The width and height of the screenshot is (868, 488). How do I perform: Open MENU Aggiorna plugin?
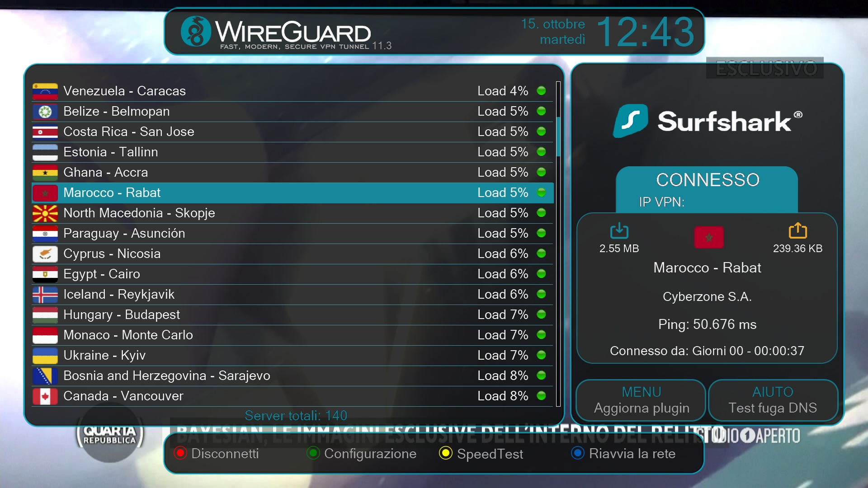click(x=641, y=400)
